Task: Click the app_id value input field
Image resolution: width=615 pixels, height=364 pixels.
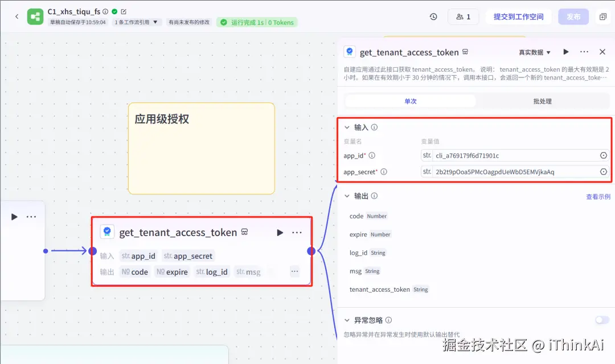Action: [515, 155]
